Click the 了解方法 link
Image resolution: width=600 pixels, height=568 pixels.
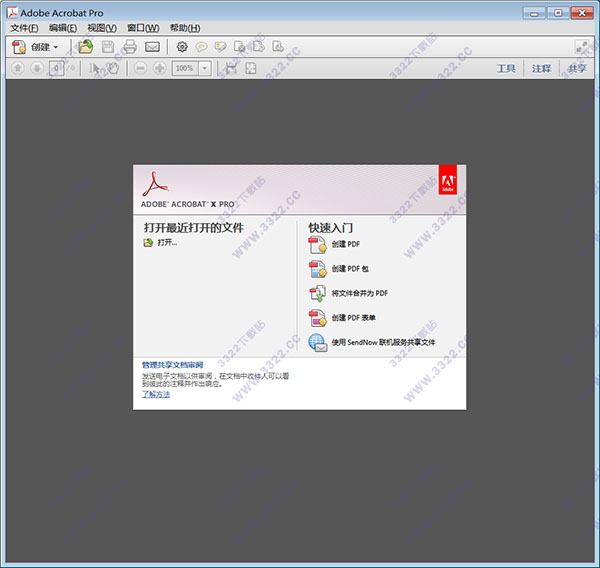[156, 394]
